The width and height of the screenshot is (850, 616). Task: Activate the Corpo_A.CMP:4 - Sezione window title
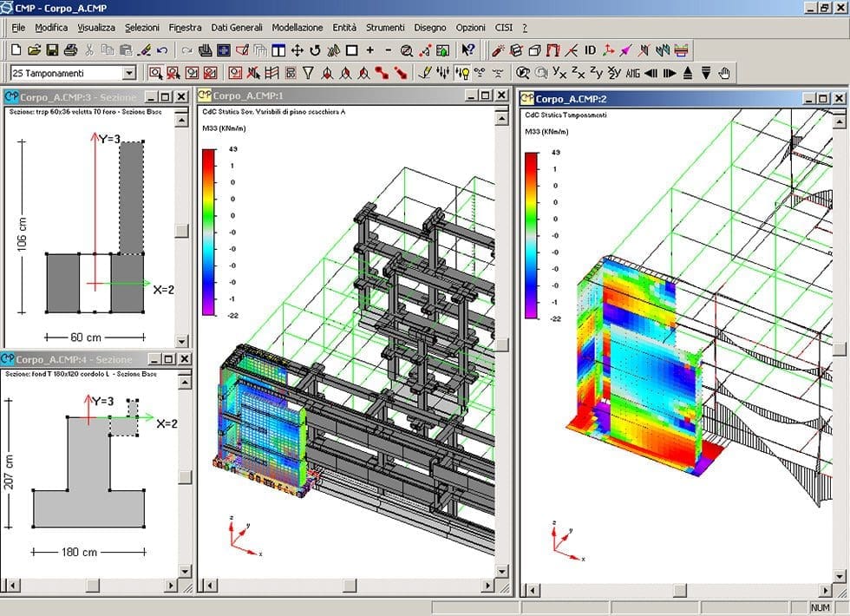click(74, 359)
